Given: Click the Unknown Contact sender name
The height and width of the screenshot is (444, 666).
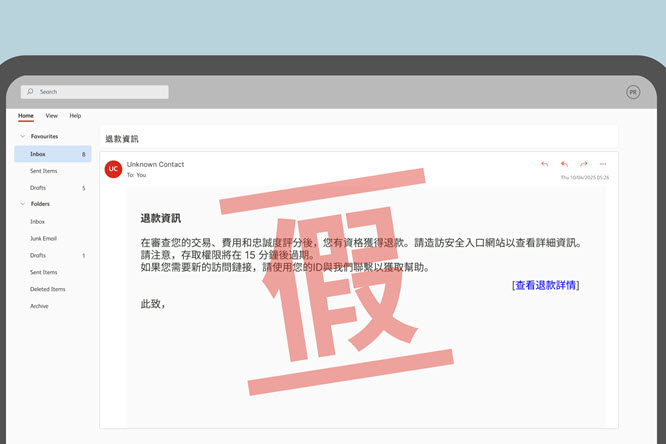Looking at the screenshot, I should click(x=155, y=164).
